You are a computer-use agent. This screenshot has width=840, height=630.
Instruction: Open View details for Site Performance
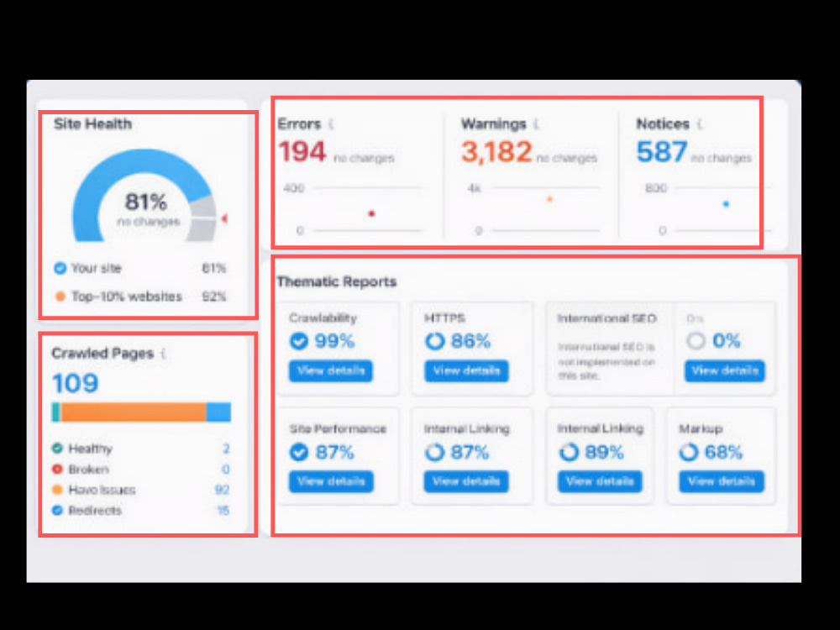point(331,481)
